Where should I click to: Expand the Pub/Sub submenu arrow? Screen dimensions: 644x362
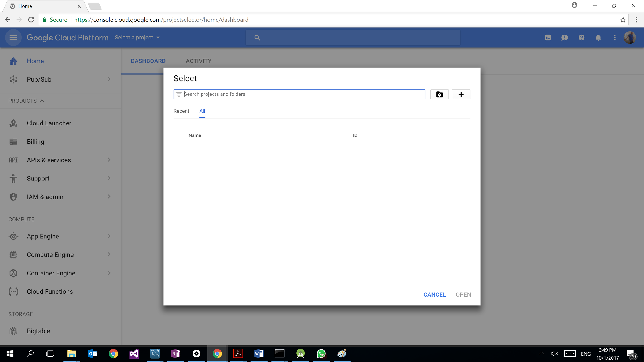pyautogui.click(x=109, y=79)
